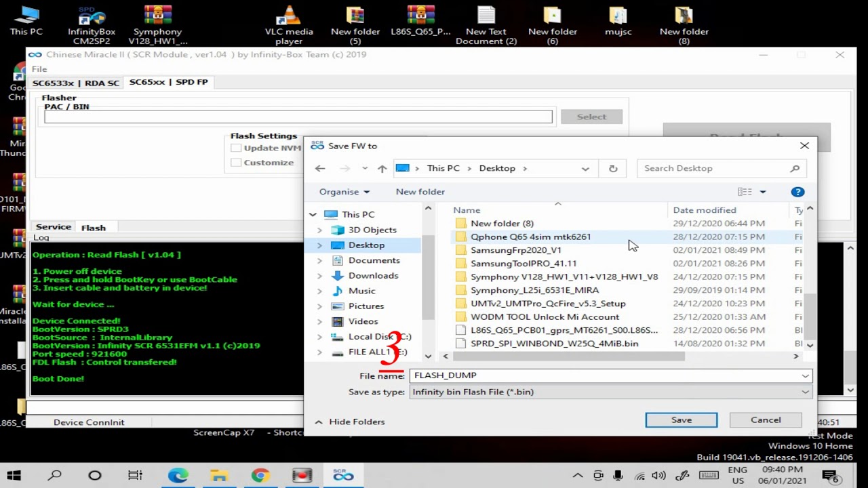Open File Explorer from taskbar

pos(219,476)
